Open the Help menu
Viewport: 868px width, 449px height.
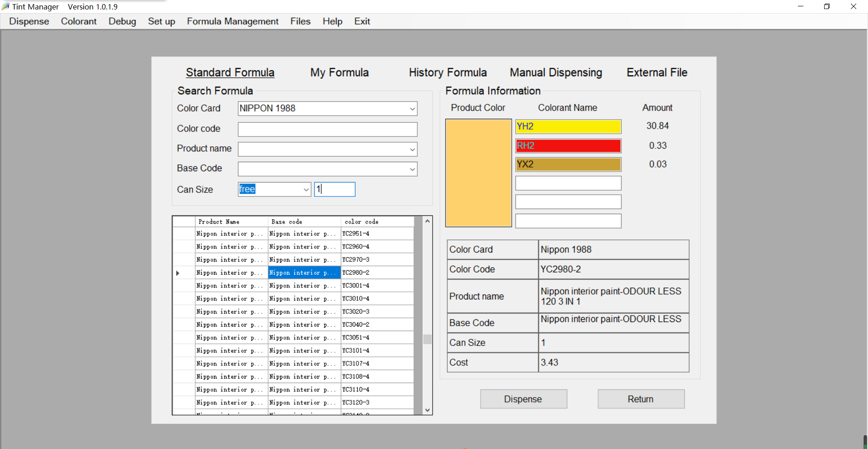pyautogui.click(x=332, y=21)
